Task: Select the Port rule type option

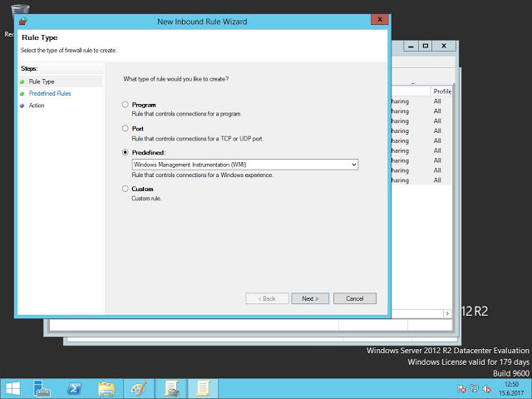Action: point(126,129)
